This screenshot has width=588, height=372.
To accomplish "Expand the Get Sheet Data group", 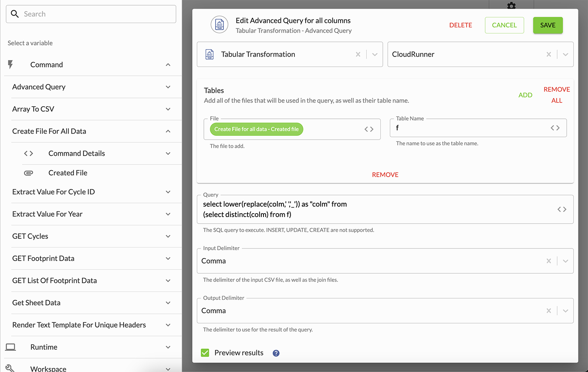I will tap(168, 303).
